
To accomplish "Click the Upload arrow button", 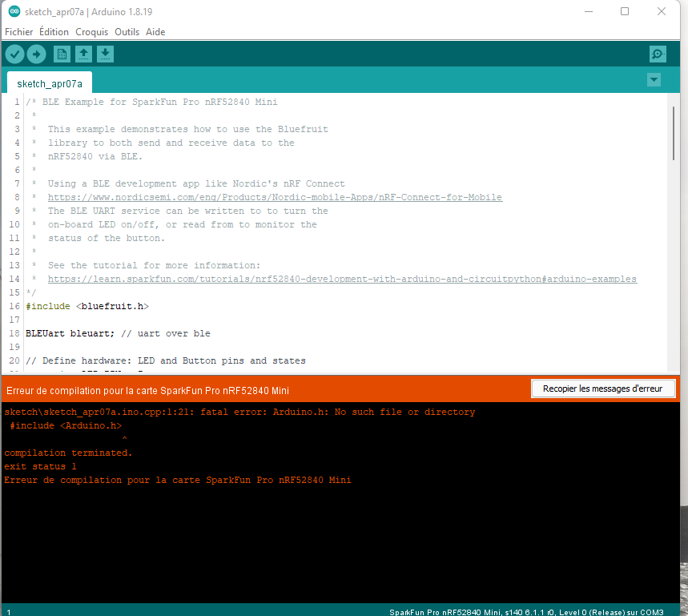I will pos(36,54).
